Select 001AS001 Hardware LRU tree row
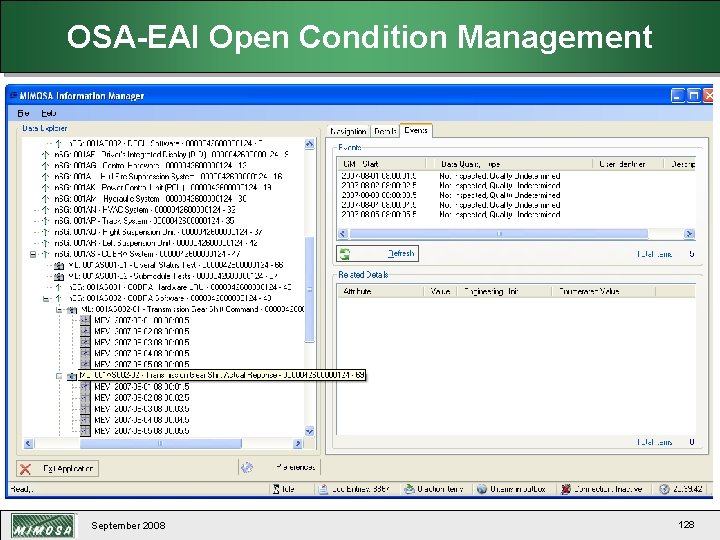The width and height of the screenshot is (720, 540). pos(180,287)
